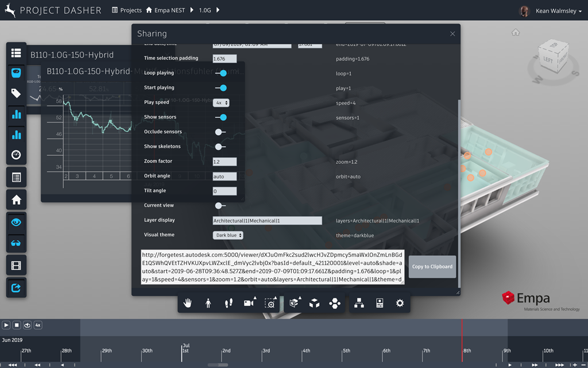Open the Play speed 4x dropdown
Viewport: 588px width, 368px height.
tap(221, 103)
